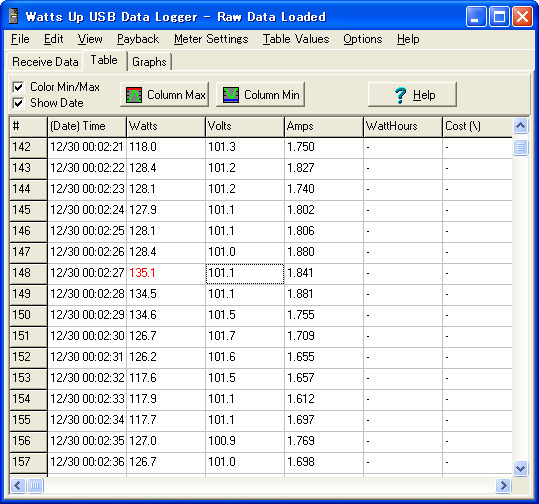
Task: Click the 101.3 Volts cell
Action: click(x=245, y=148)
